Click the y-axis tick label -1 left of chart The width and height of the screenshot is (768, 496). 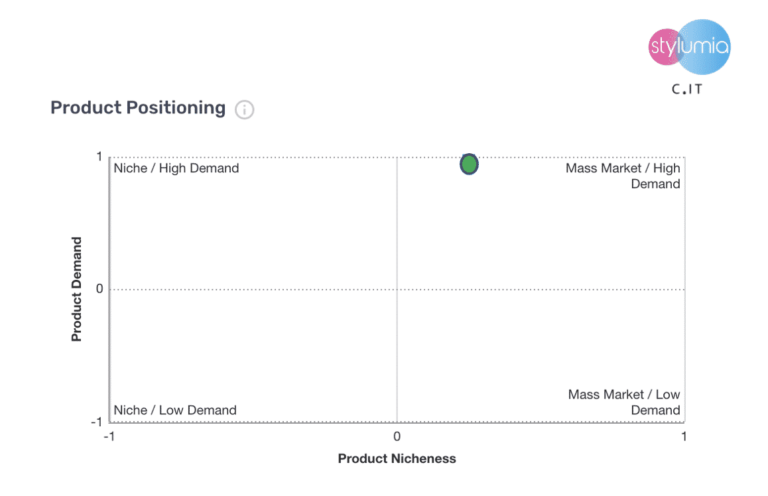click(98, 421)
